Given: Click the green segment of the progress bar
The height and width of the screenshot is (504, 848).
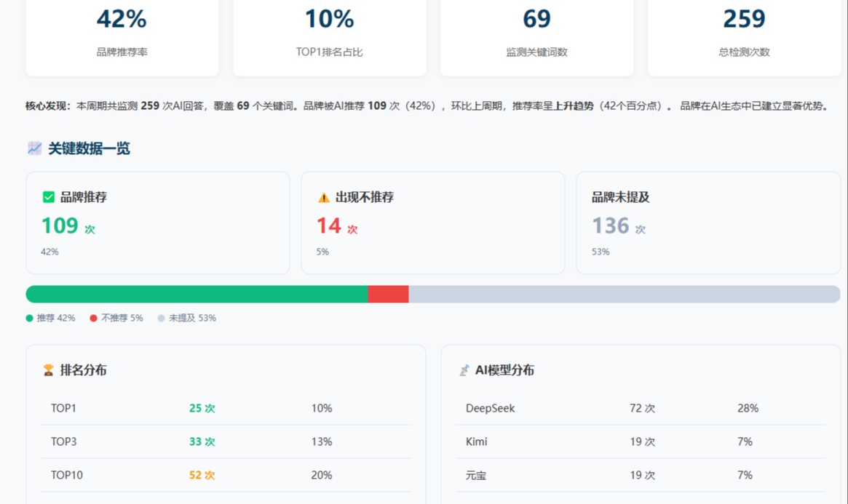Looking at the screenshot, I should [x=197, y=295].
